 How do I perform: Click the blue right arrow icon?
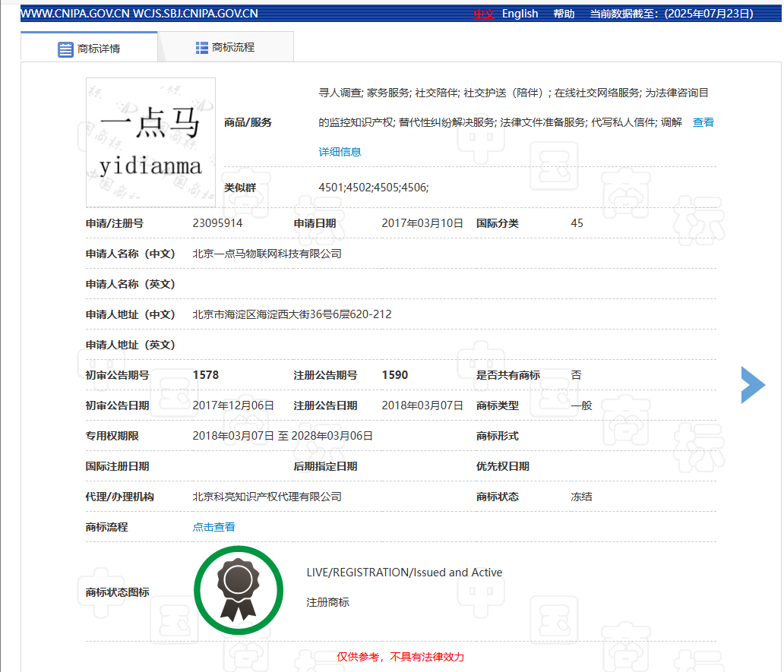pyautogui.click(x=753, y=385)
